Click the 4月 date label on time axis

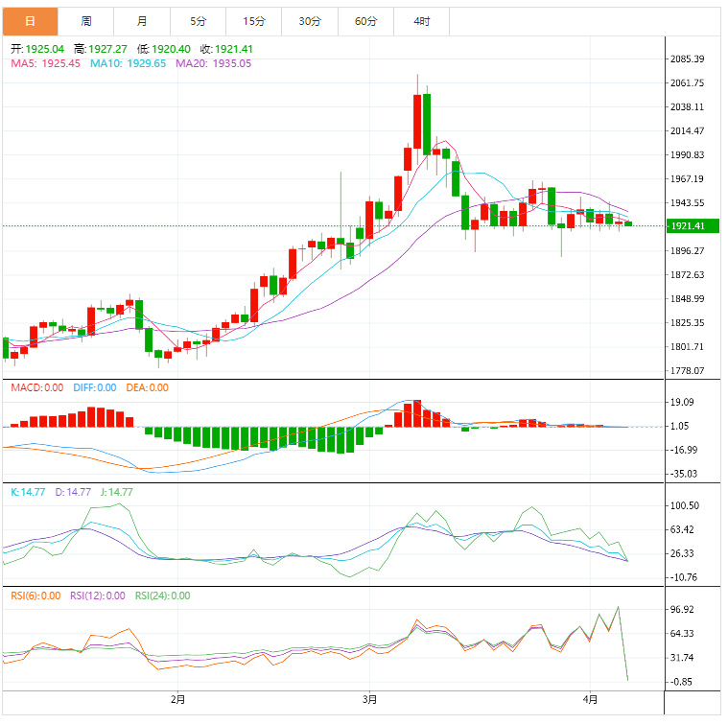coord(591,697)
